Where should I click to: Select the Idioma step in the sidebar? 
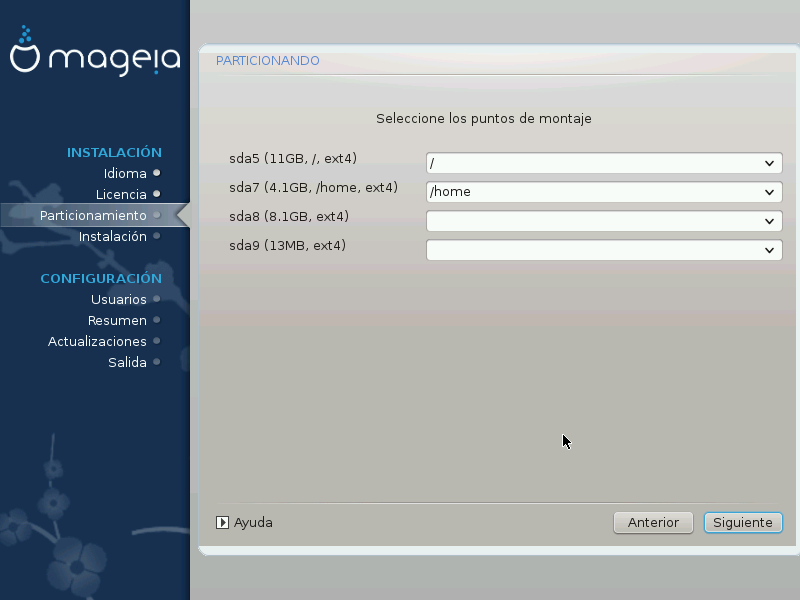pyautogui.click(x=125, y=173)
